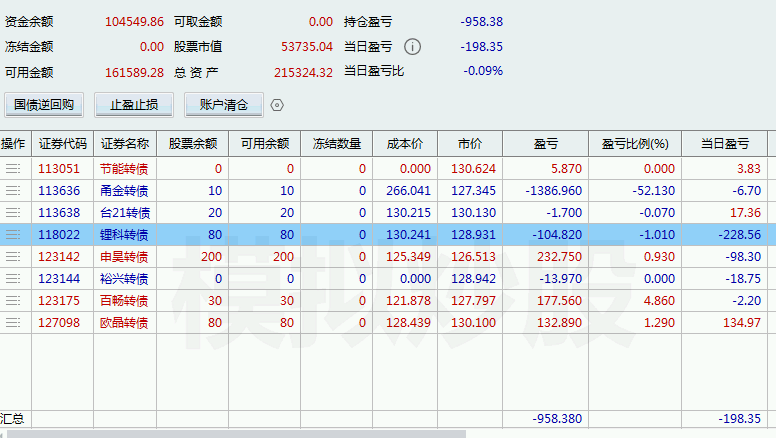Viewport: 776px width, 438px height.
Task: Open operation menu icon for 台21转债
Action: point(13,213)
